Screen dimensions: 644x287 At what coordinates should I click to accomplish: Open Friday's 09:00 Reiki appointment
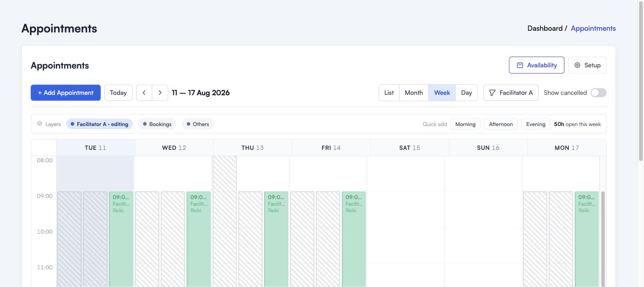(354, 239)
